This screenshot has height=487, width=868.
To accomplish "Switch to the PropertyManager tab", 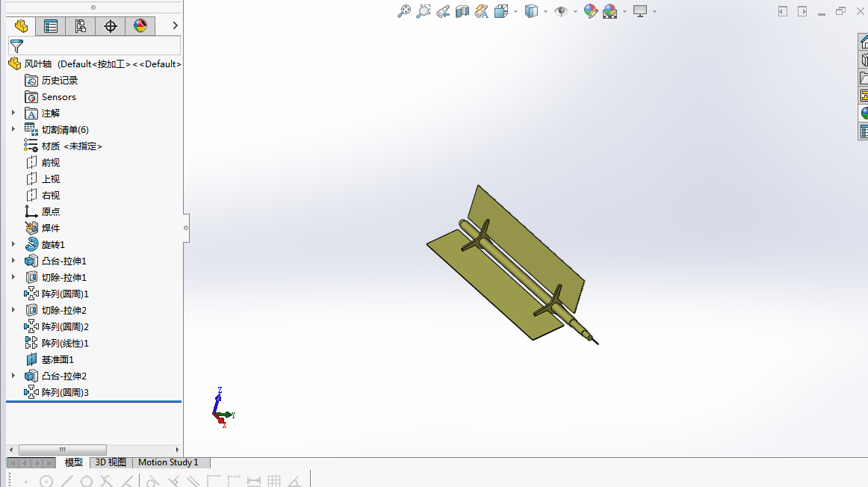I will point(50,26).
